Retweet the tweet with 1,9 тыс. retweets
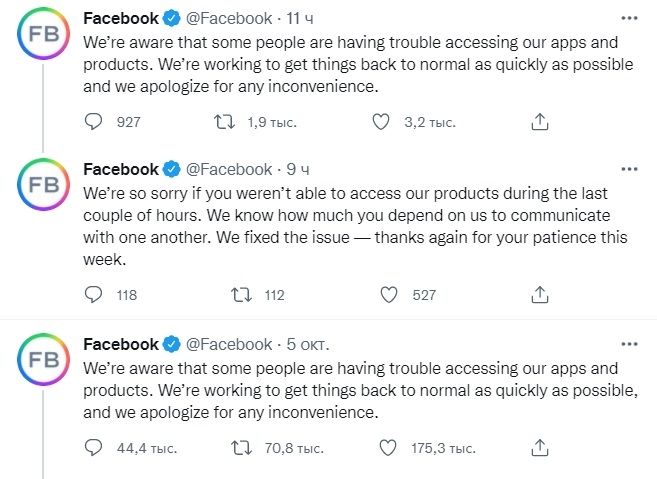The height and width of the screenshot is (479, 657). (x=227, y=122)
